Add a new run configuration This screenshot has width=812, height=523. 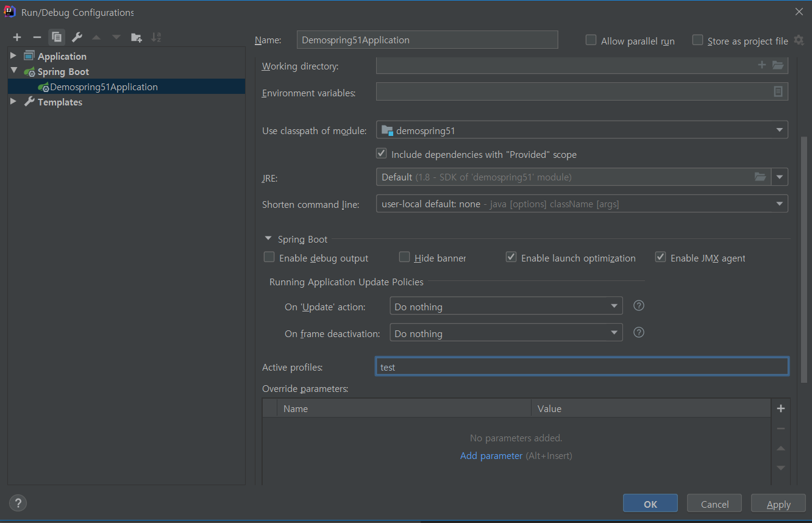17,37
